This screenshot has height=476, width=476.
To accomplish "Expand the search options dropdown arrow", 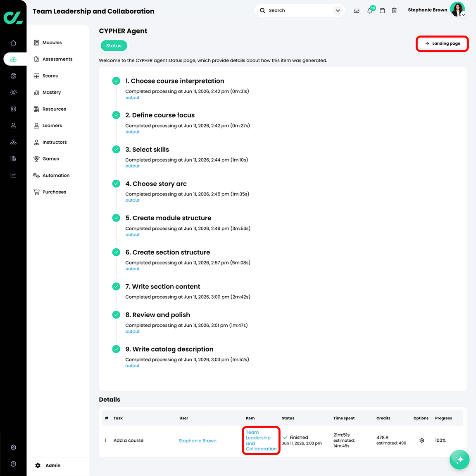I will click(338, 11).
